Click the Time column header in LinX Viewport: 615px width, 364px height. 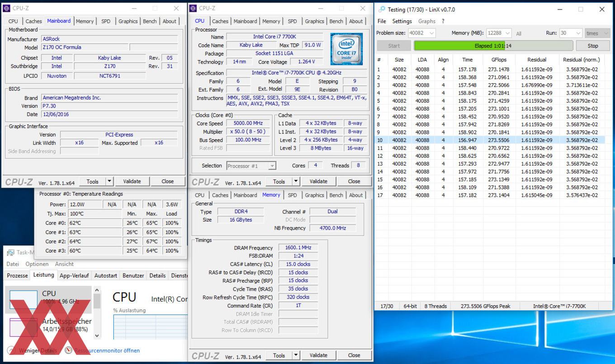[468, 60]
